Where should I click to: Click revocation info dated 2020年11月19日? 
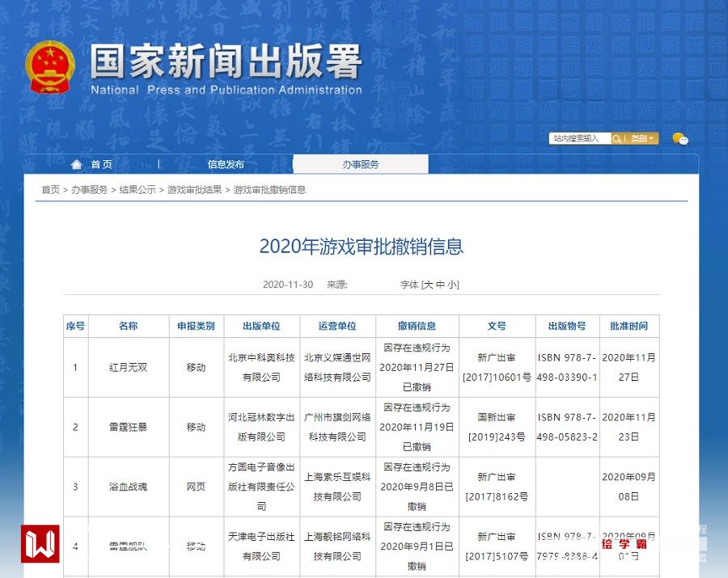coord(417,428)
